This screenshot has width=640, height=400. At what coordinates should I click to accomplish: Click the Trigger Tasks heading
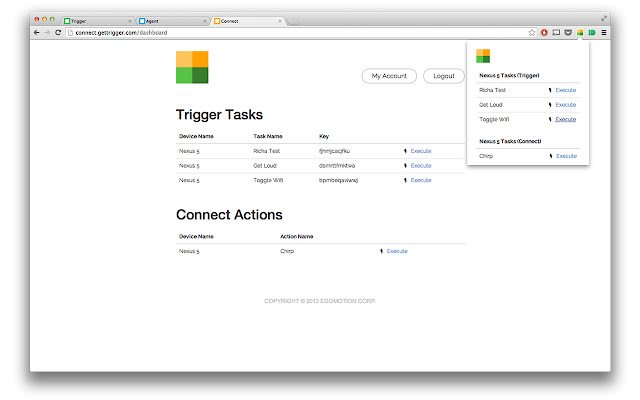(x=219, y=115)
